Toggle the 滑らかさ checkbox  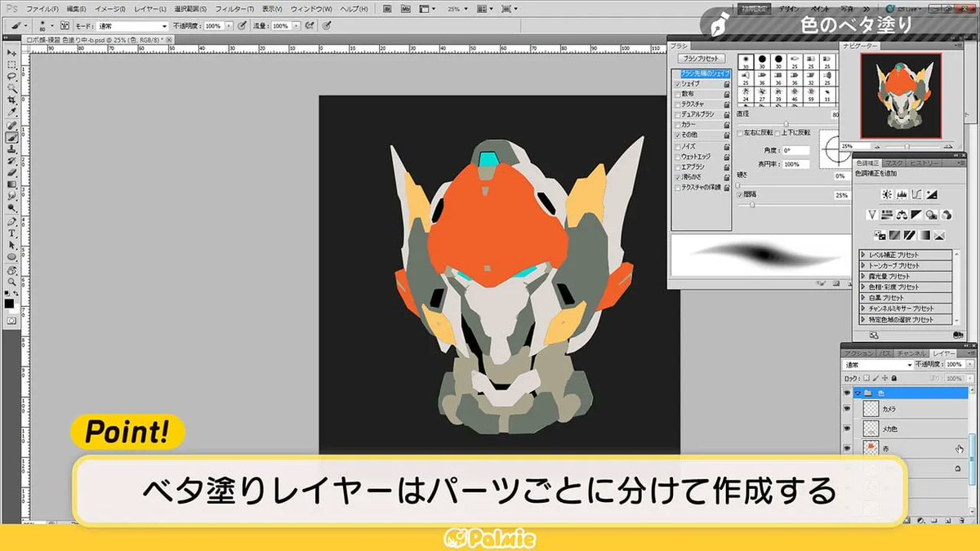pos(677,176)
